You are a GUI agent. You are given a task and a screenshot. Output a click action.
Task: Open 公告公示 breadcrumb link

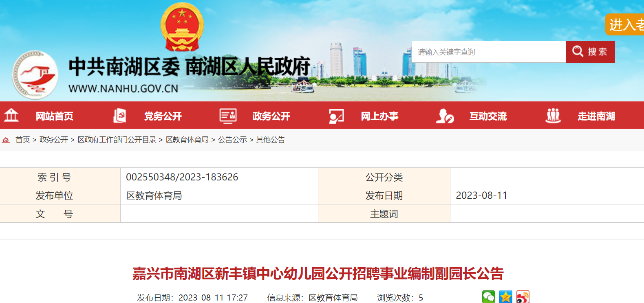pos(232,140)
